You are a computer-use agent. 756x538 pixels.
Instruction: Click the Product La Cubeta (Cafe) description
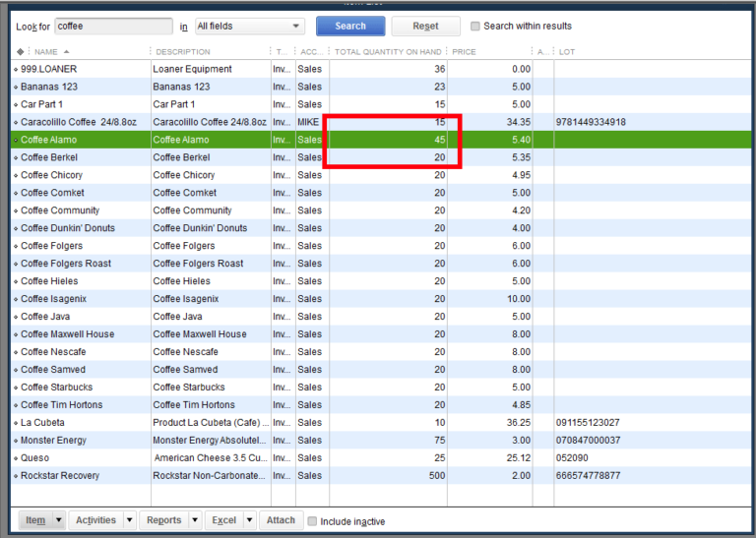(211, 422)
